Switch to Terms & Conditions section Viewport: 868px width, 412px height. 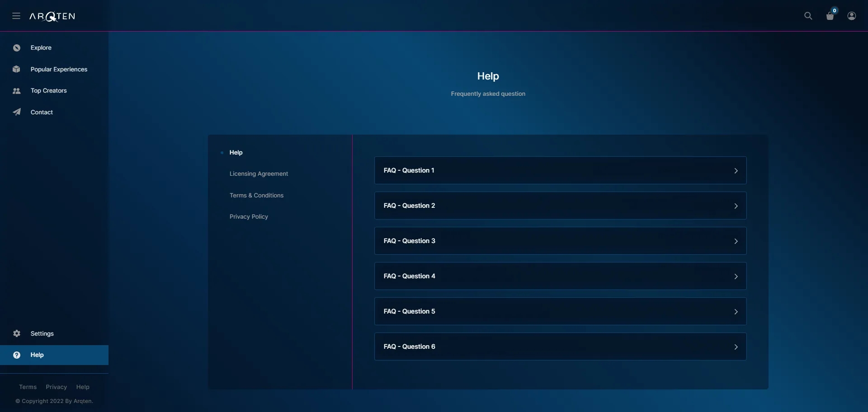(256, 196)
